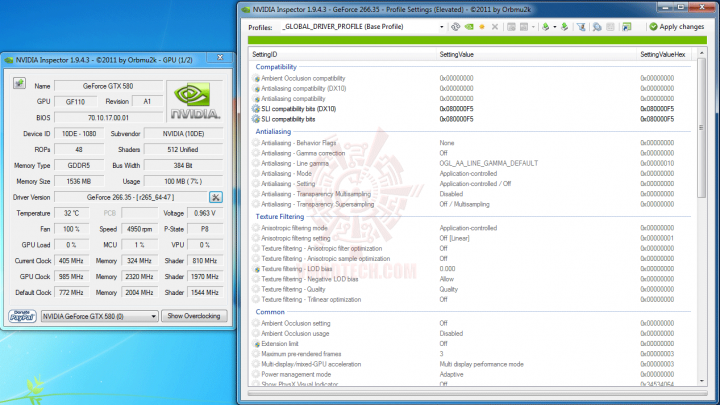
Task: Open the NVIDIA GeForce GTX 580 (0) selector
Action: [x=100, y=316]
